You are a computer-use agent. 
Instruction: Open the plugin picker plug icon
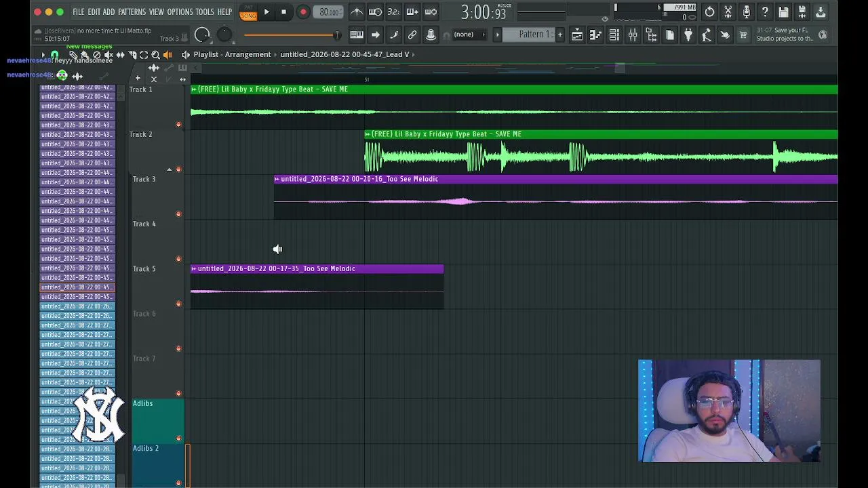click(688, 35)
